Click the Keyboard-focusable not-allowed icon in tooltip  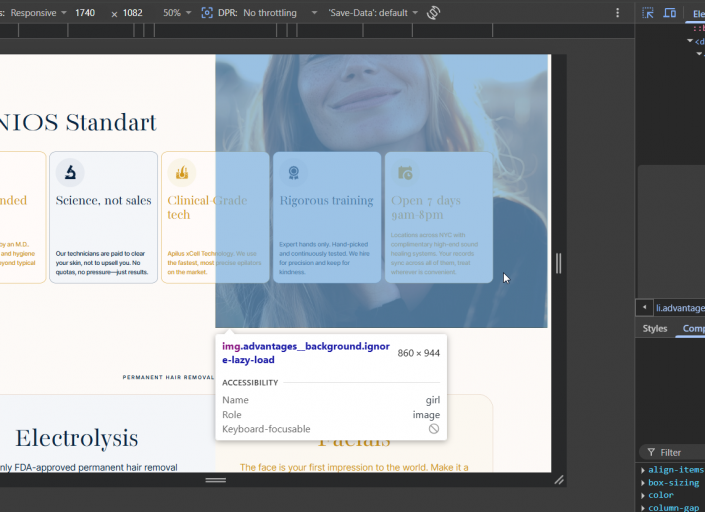[x=433, y=429]
